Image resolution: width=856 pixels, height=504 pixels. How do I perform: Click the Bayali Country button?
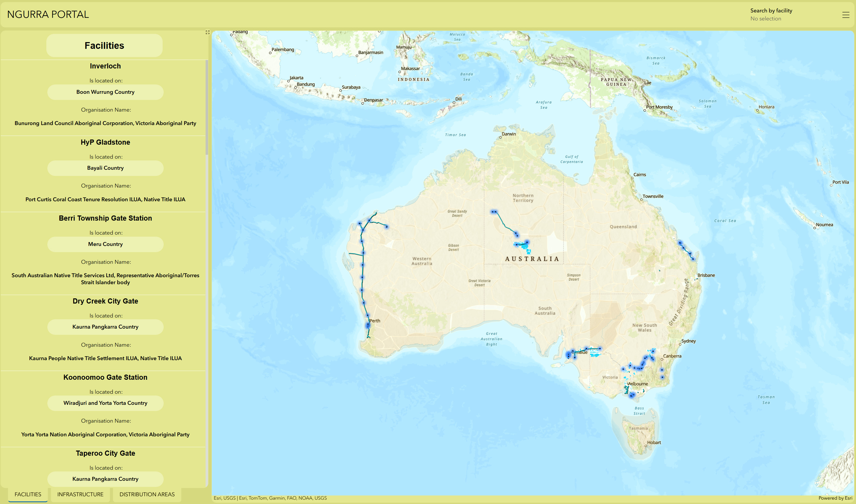[x=106, y=168]
